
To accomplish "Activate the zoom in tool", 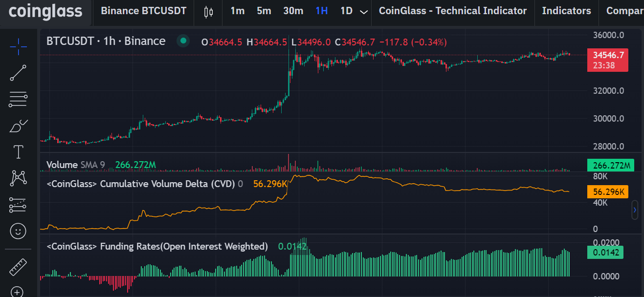I will tap(18, 292).
